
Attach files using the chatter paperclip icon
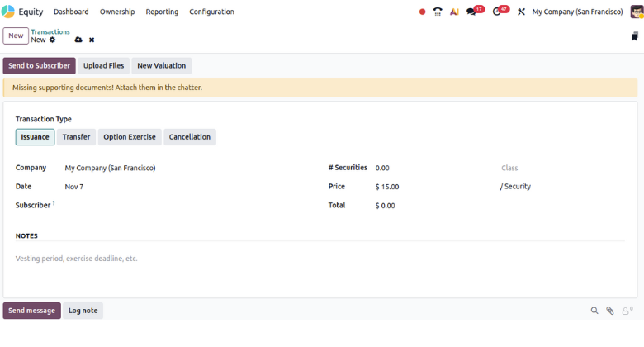point(610,311)
